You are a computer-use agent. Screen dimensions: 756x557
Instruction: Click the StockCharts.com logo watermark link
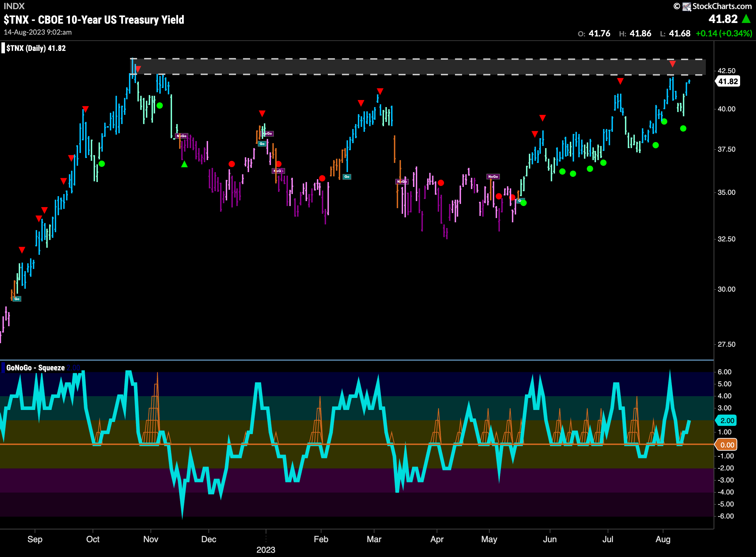[x=713, y=6]
